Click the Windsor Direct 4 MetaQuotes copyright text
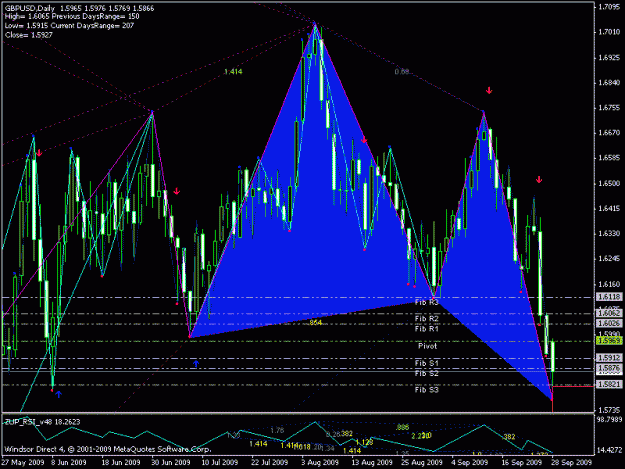Screen dimensions: 625x469 108,449
